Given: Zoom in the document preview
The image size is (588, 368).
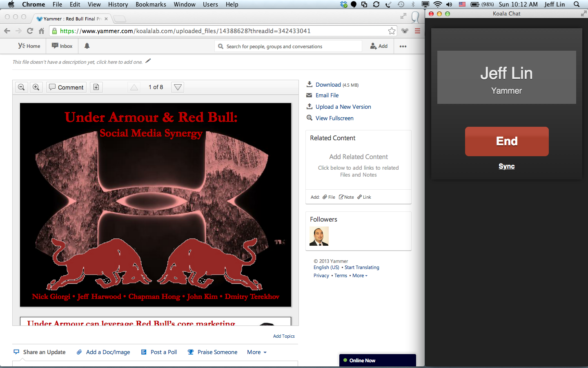Looking at the screenshot, I should coord(36,87).
